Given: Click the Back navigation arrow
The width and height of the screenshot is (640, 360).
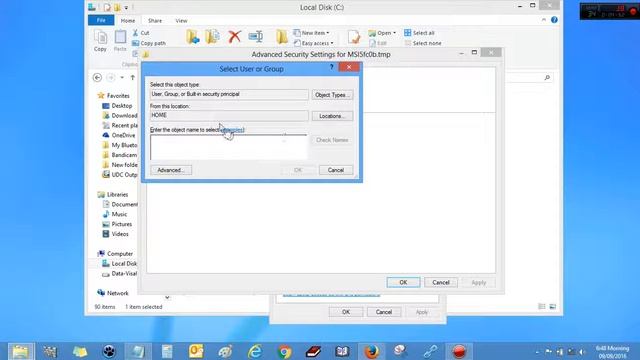Looking at the screenshot, I should tap(97, 77).
